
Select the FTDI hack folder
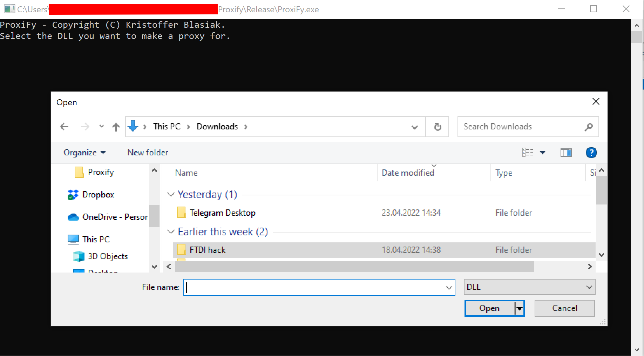point(384,250)
